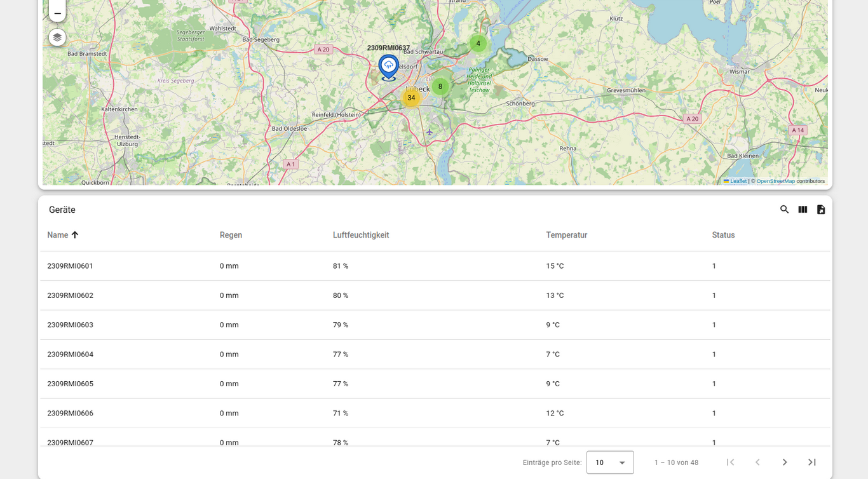Click the Wismar label on the map
The width and height of the screenshot is (868, 479).
740,72
